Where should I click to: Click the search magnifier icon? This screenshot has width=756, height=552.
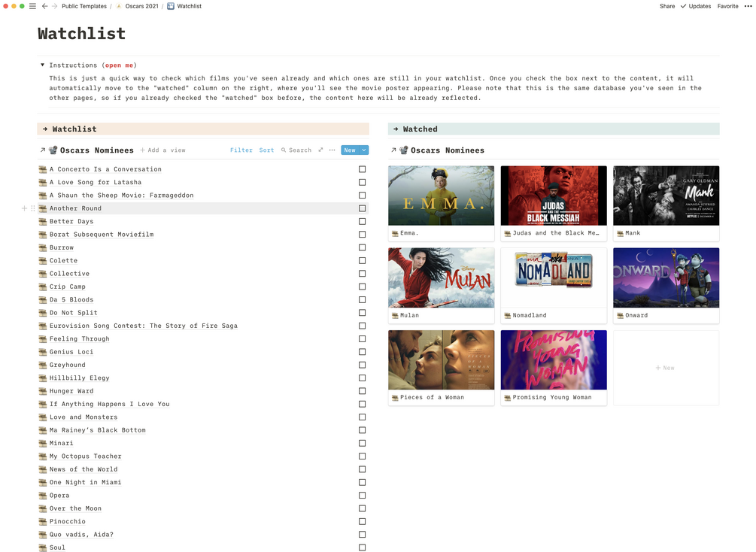click(x=284, y=150)
